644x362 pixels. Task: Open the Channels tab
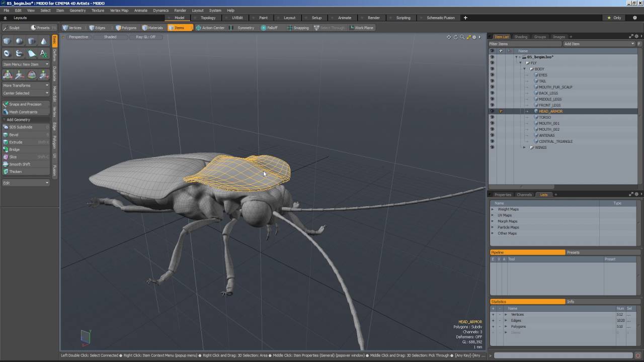pyautogui.click(x=524, y=195)
